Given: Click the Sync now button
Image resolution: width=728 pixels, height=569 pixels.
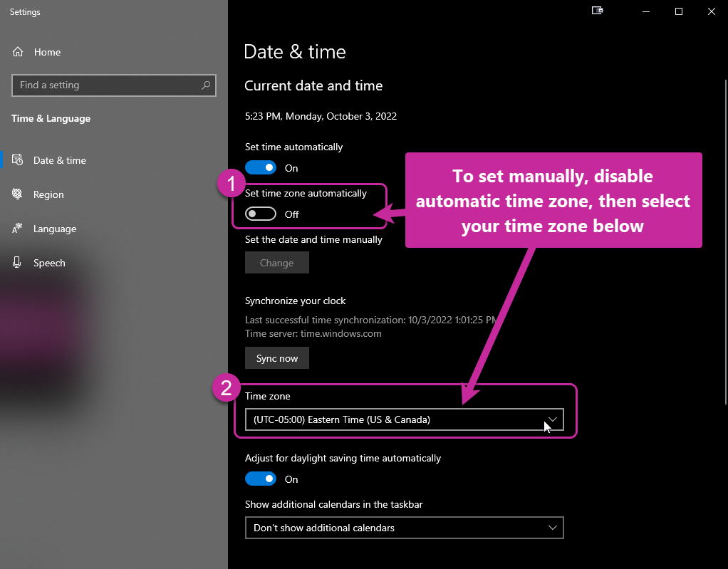Looking at the screenshot, I should click(276, 357).
